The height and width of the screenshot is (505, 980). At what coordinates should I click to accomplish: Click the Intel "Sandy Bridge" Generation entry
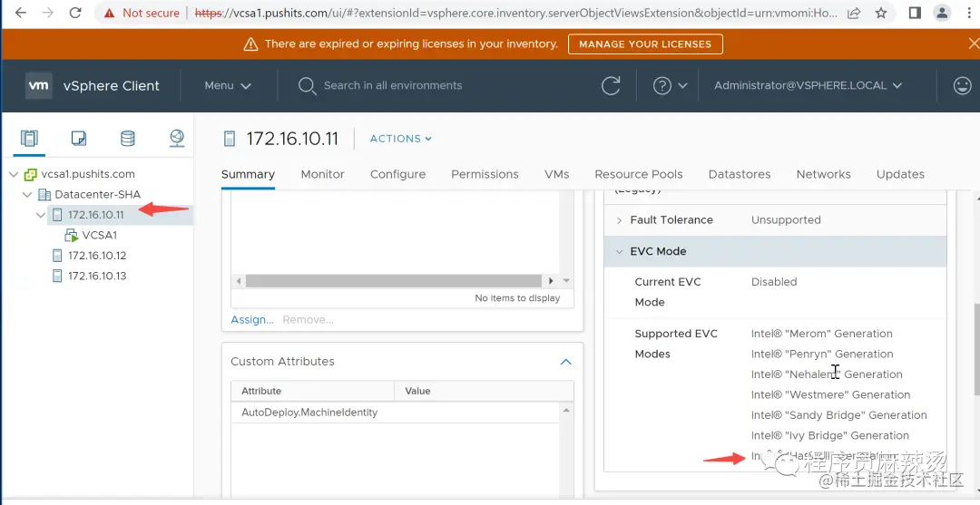[x=838, y=415]
